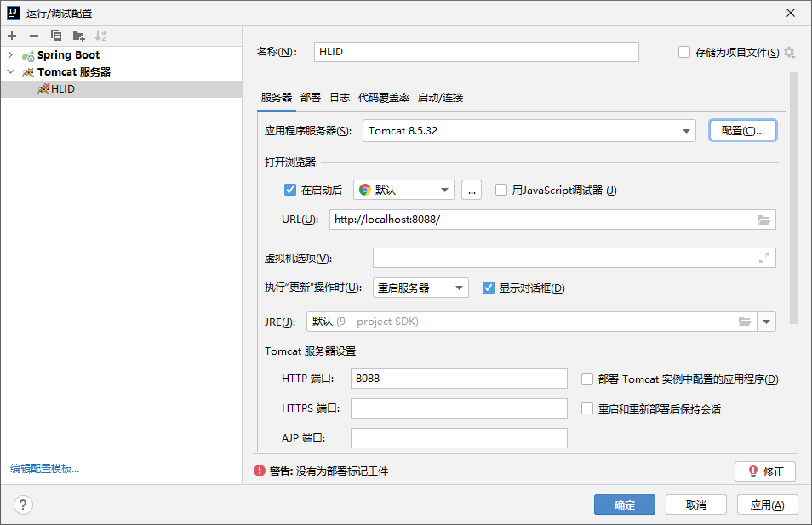Uncheck the after launch checkbox
Screen dimensions: 812x525
(x=290, y=190)
